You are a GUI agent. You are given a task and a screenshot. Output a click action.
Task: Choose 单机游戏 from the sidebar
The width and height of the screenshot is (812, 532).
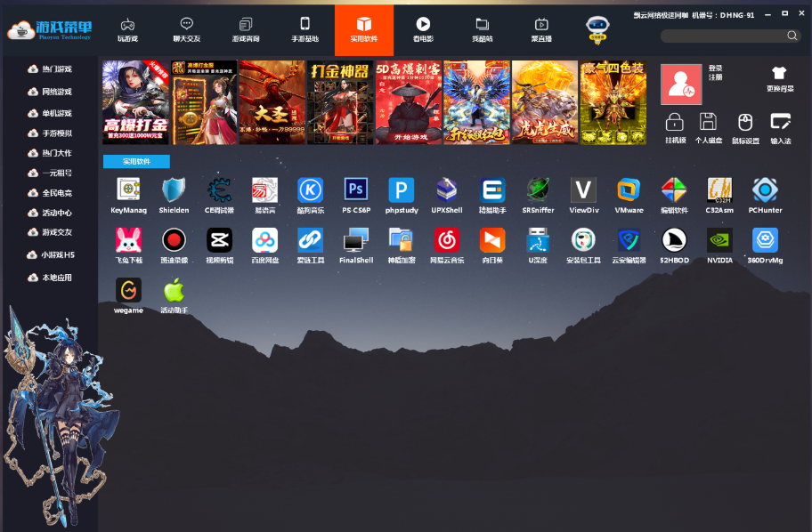(x=50, y=113)
